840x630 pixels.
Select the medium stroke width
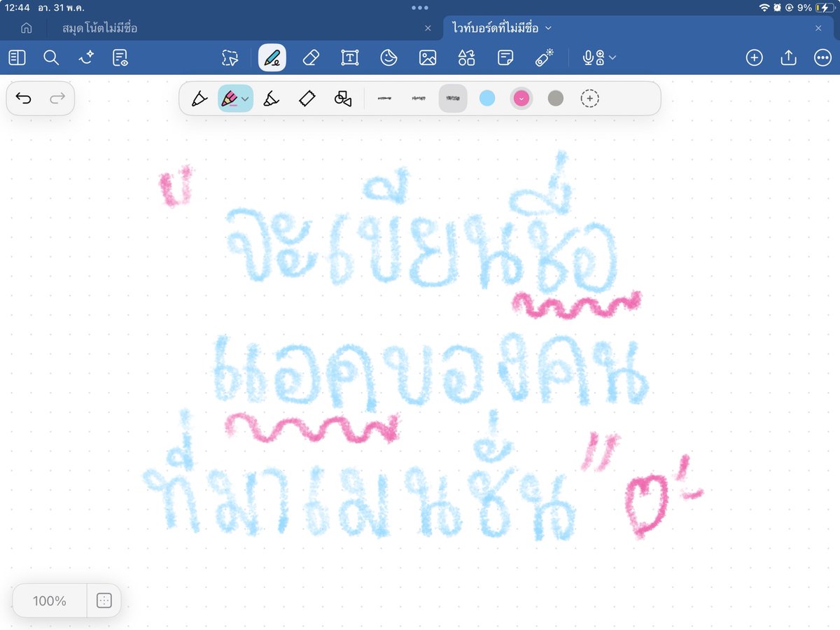[x=419, y=99]
